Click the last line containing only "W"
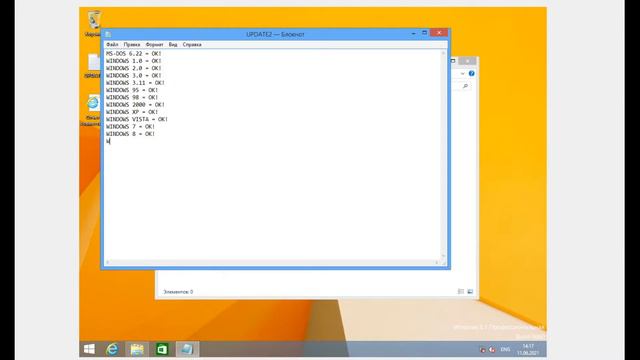This screenshot has width=640, height=360. click(108, 141)
